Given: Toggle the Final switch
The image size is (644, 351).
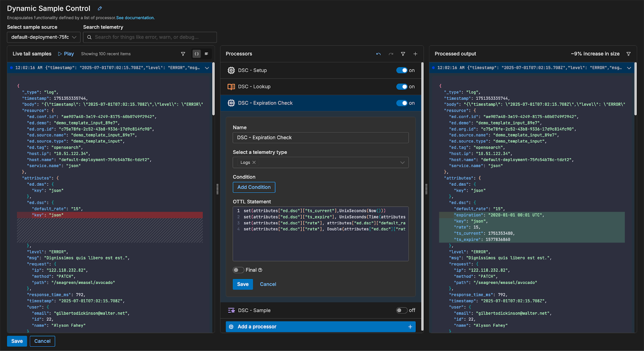Looking at the screenshot, I should coord(238,270).
